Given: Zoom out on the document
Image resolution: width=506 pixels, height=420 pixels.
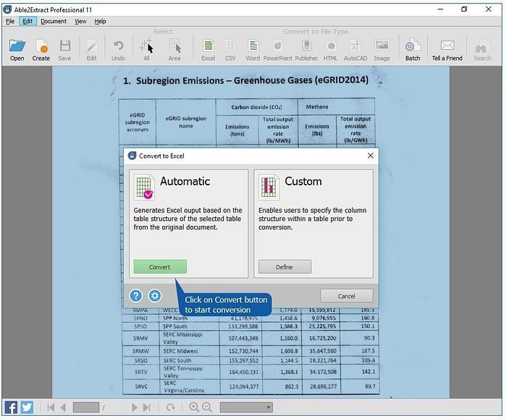Looking at the screenshot, I should (207, 407).
